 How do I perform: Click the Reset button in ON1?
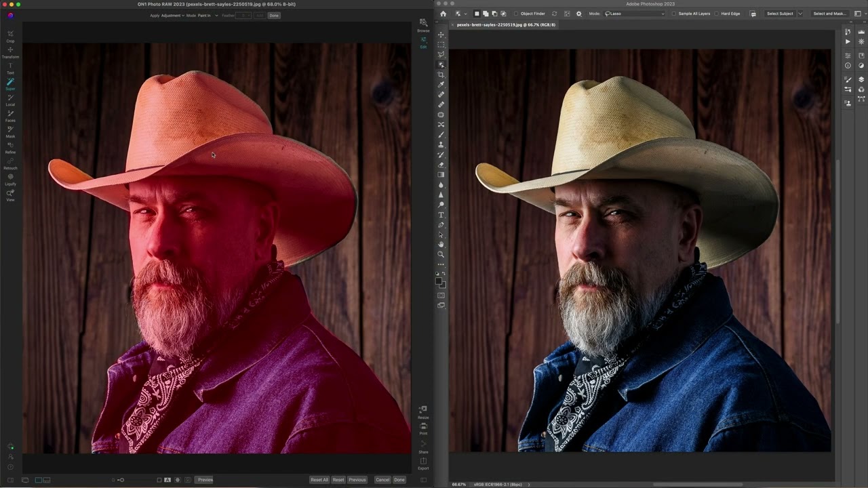338,480
